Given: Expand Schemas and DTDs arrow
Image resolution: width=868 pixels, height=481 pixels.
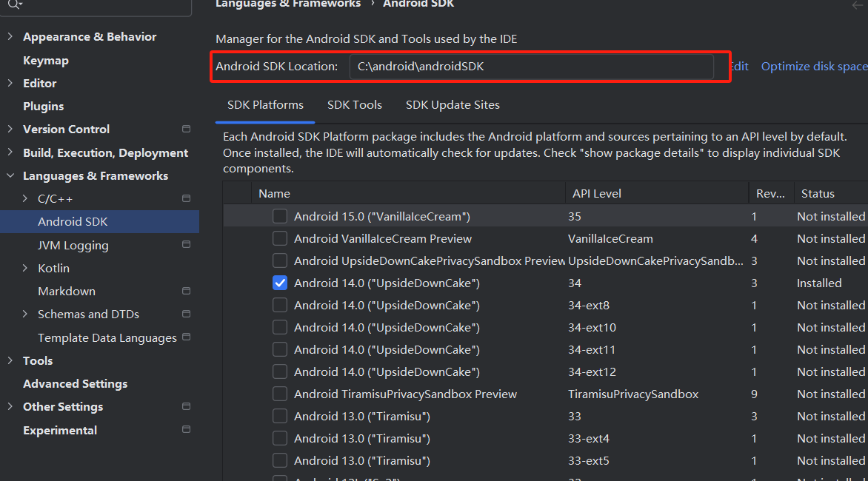Looking at the screenshot, I should tap(25, 314).
